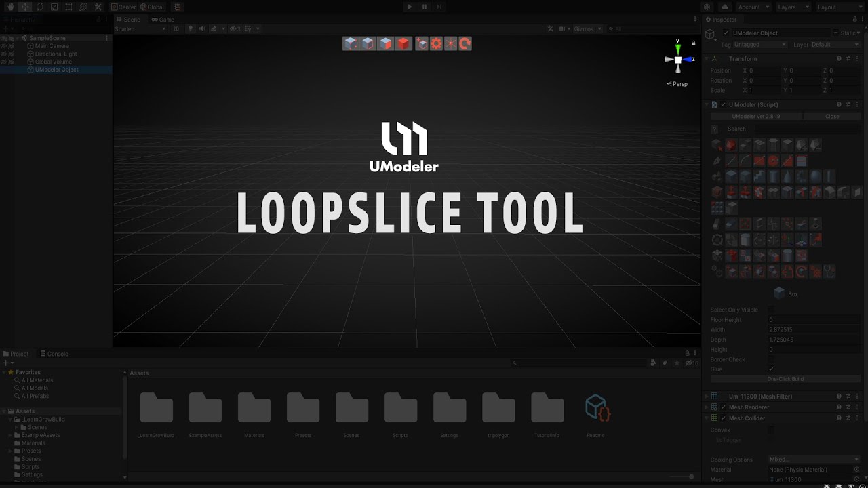Select the Rotate tool in top toolbar
The image size is (868, 488).
pyautogui.click(x=39, y=7)
